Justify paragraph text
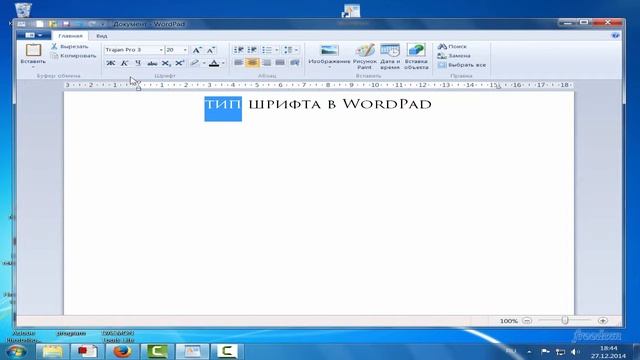This screenshot has width=640, height=360. pyautogui.click(x=280, y=62)
